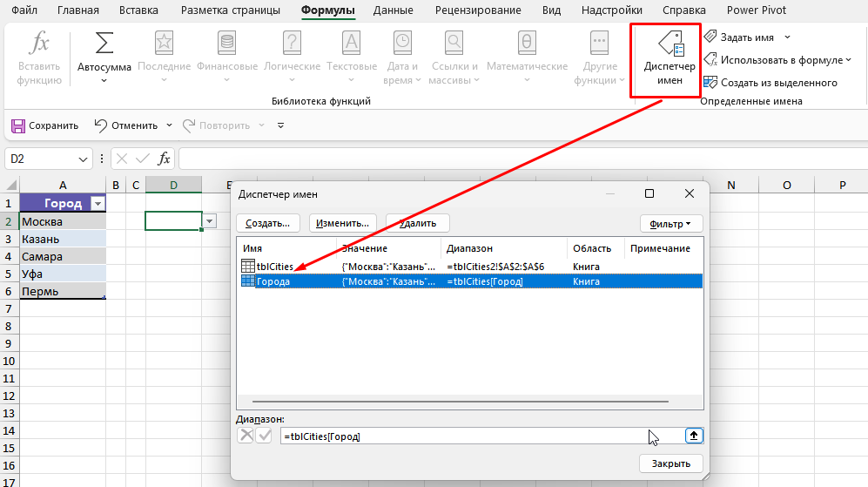This screenshot has width=868, height=487.
Task: Click the AutoSum (Автосумма) sigma icon
Action: pyautogui.click(x=104, y=44)
